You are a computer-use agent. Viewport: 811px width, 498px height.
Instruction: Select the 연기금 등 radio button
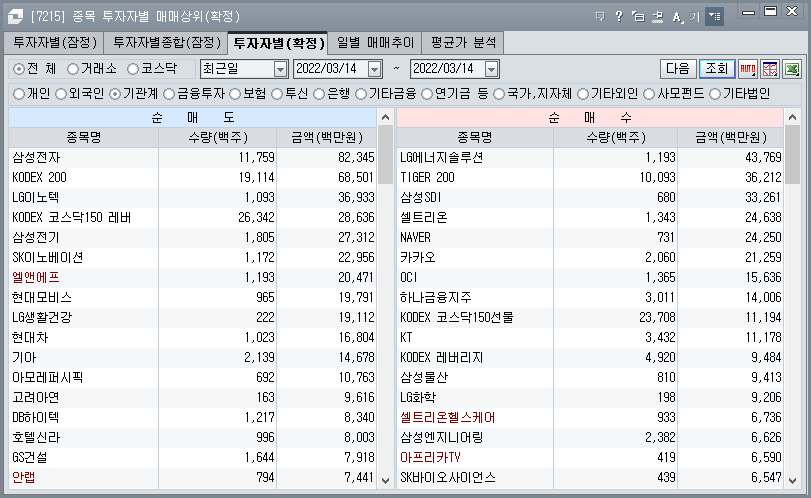click(427, 94)
